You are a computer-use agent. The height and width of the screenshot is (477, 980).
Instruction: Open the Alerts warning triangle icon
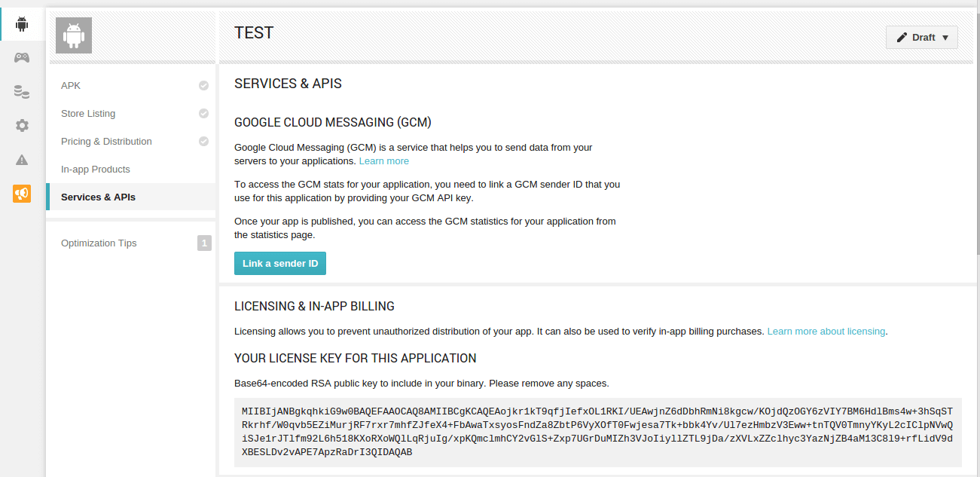22,160
